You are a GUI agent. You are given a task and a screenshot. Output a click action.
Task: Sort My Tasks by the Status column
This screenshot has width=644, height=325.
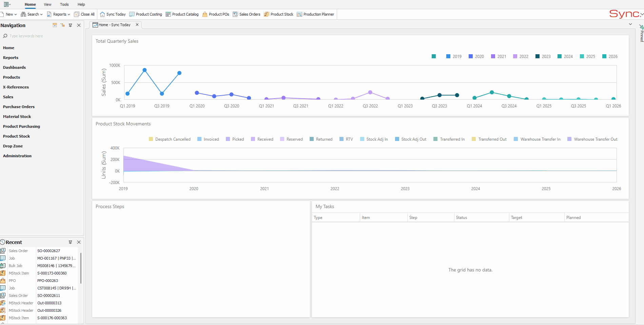482,218
